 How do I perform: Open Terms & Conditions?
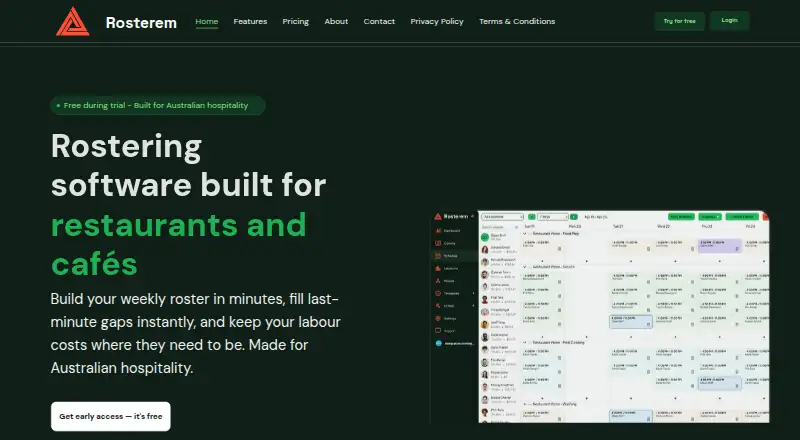point(517,21)
